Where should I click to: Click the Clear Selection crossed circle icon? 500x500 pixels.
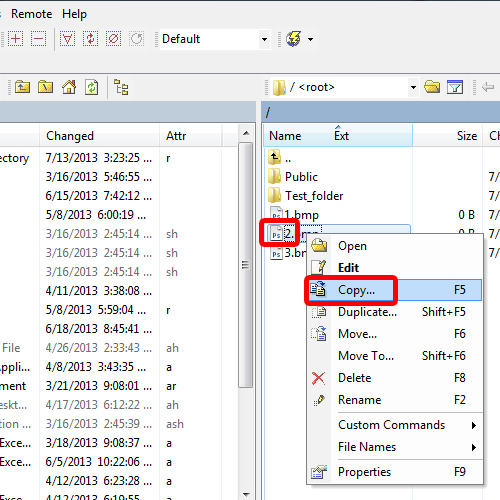click(113, 39)
